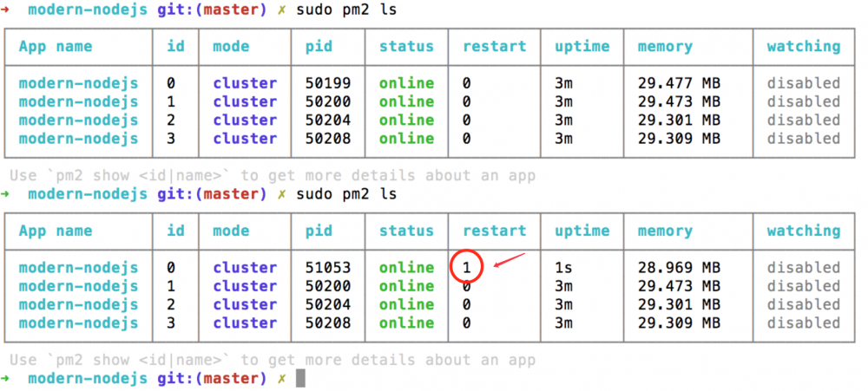The height and width of the screenshot is (391, 868).
Task: Place cursor at the final empty prompt
Action: (x=300, y=378)
